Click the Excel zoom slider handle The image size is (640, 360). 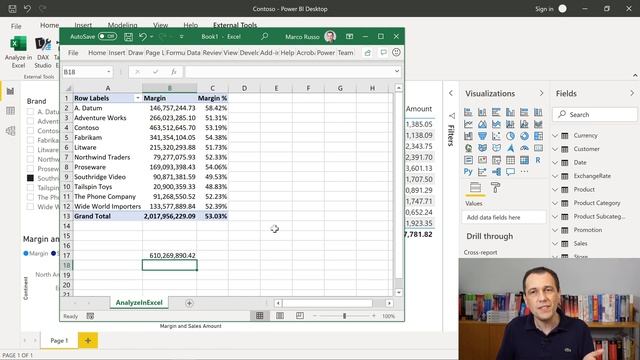point(344,316)
